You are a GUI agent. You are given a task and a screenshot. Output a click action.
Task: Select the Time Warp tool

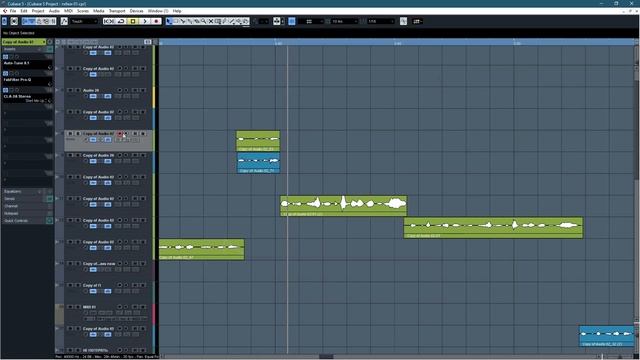218,21
